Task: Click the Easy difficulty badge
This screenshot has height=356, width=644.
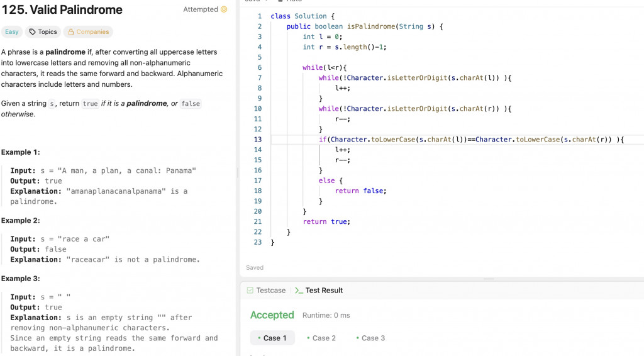Action: [x=11, y=31]
